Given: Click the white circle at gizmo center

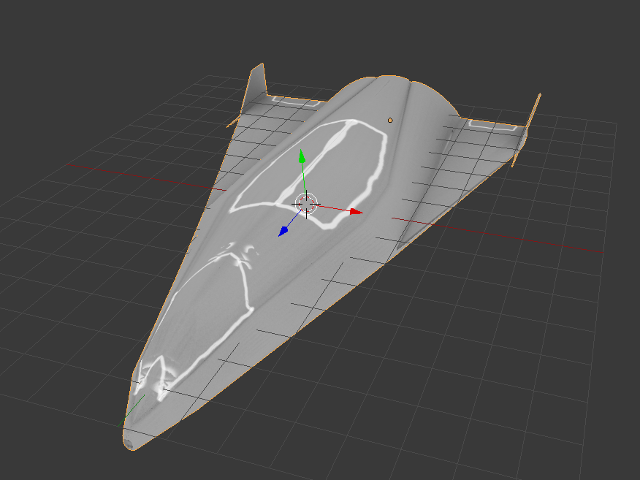Looking at the screenshot, I should pos(306,204).
